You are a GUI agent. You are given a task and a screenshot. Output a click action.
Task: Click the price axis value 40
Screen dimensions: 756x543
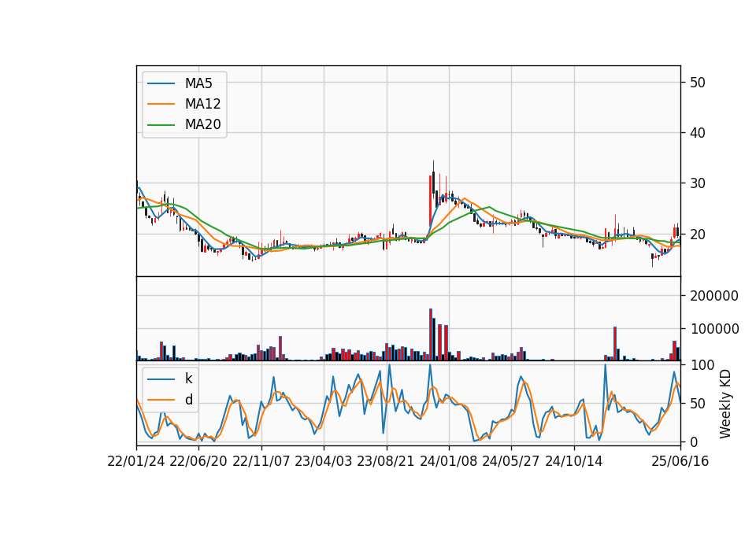click(698, 133)
